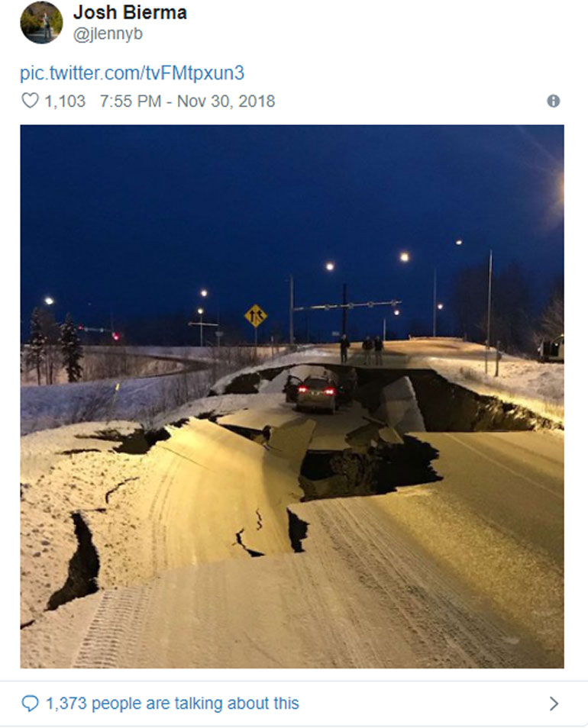View the embedded earthquake road photo

tap(292, 396)
